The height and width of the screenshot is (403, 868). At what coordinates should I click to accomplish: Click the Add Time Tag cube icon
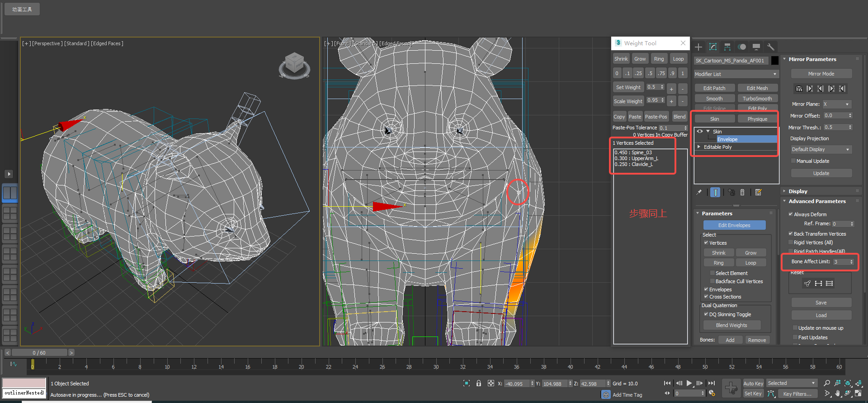(606, 394)
